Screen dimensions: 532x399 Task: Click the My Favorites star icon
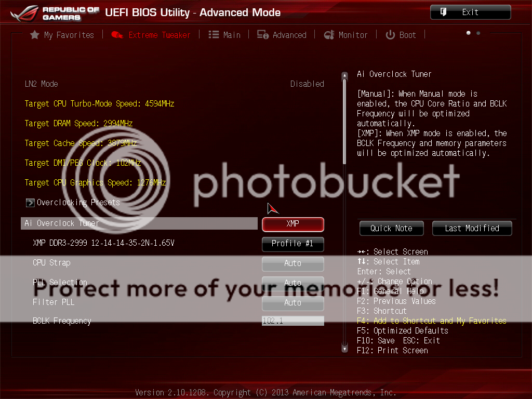35,35
